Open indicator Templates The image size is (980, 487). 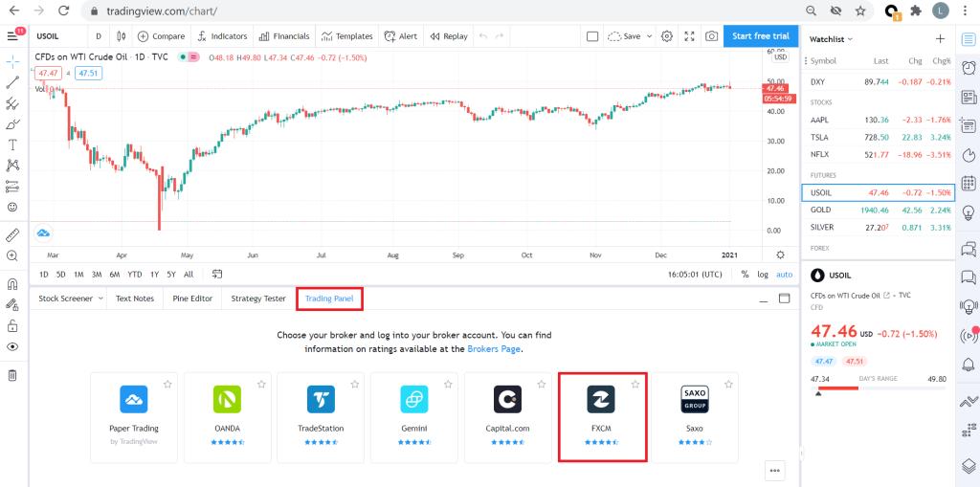[x=346, y=36]
